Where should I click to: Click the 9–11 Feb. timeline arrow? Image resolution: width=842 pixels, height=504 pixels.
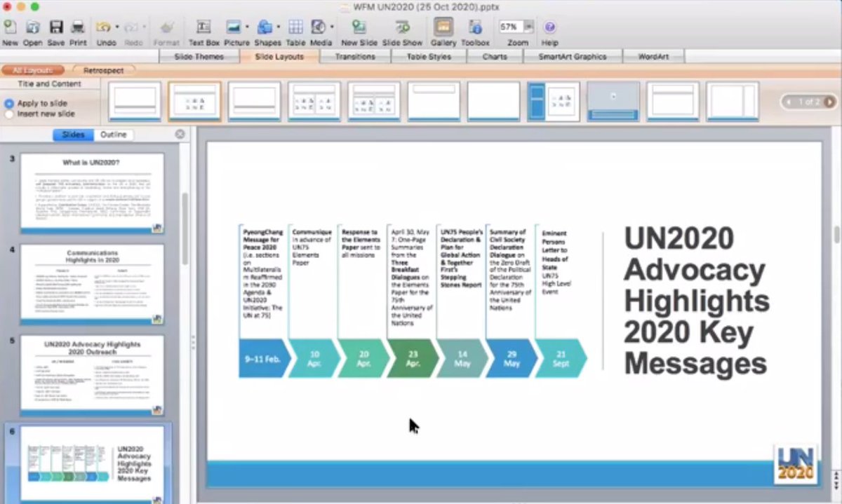click(264, 359)
